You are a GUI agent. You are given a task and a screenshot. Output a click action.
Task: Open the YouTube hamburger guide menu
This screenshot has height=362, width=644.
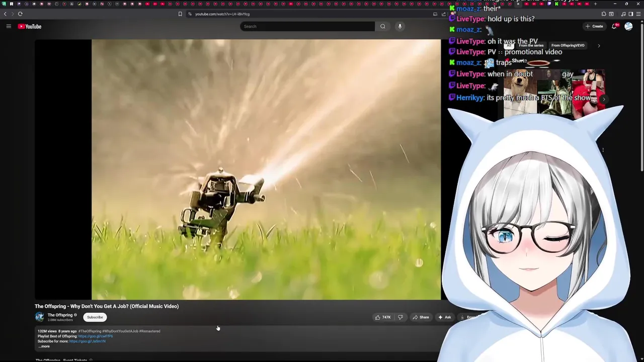(9, 26)
